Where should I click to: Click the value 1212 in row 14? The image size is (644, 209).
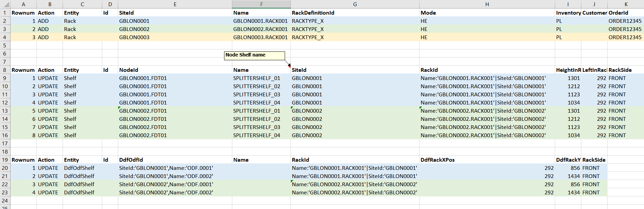[568, 119]
